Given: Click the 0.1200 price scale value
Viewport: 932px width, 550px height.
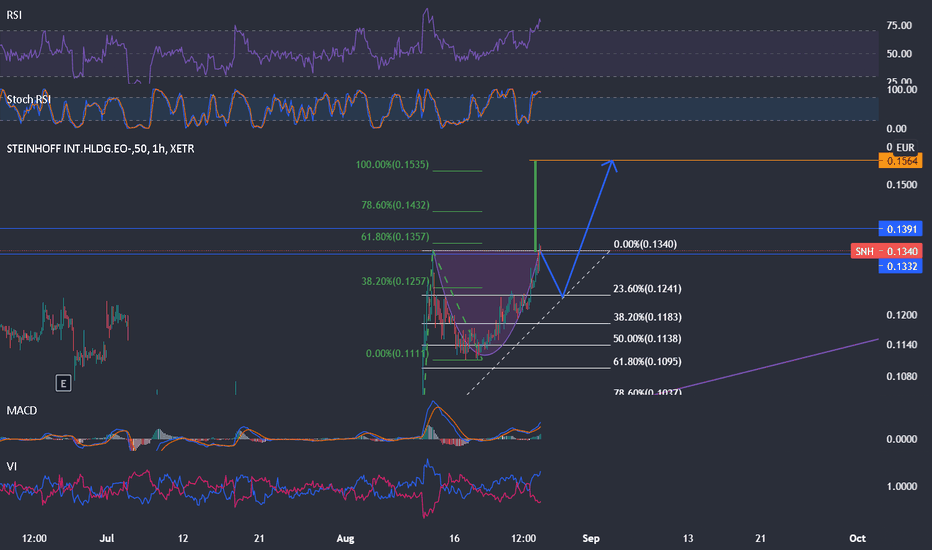Looking at the screenshot, I should (x=902, y=315).
